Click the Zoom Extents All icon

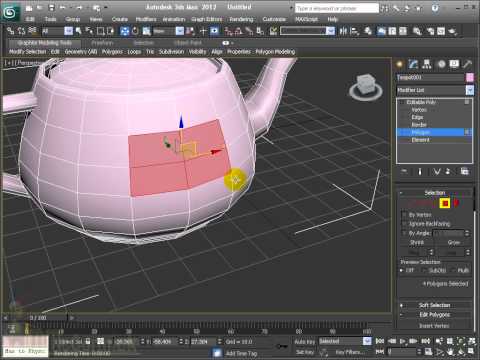[x=472, y=341]
